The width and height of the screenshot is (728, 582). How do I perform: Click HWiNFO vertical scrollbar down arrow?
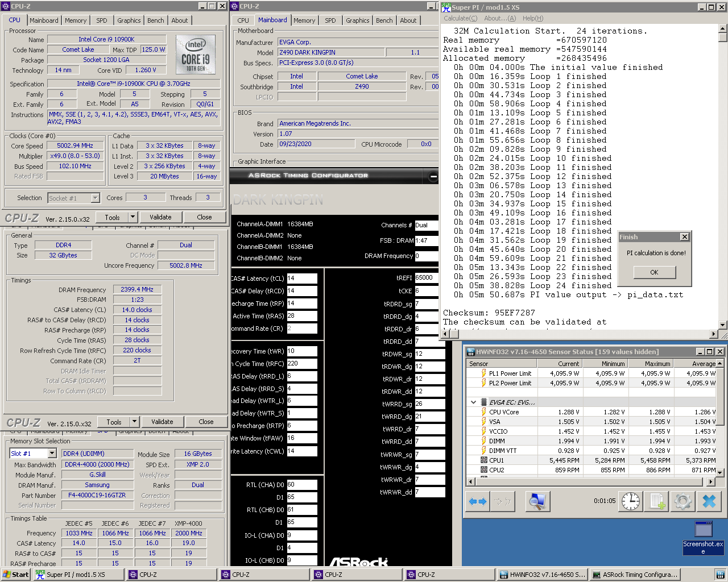719,472
